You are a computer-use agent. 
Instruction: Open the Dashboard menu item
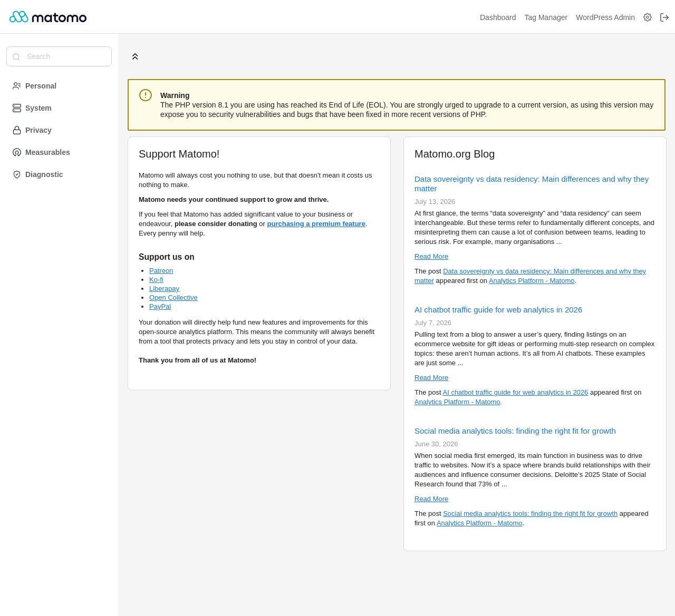[x=498, y=17]
